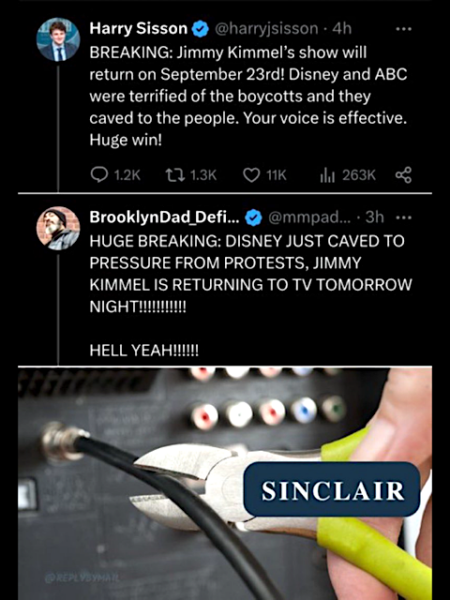The width and height of the screenshot is (450, 600).
Task: Open the 3h timestamp on second tweet
Action: pos(375,218)
